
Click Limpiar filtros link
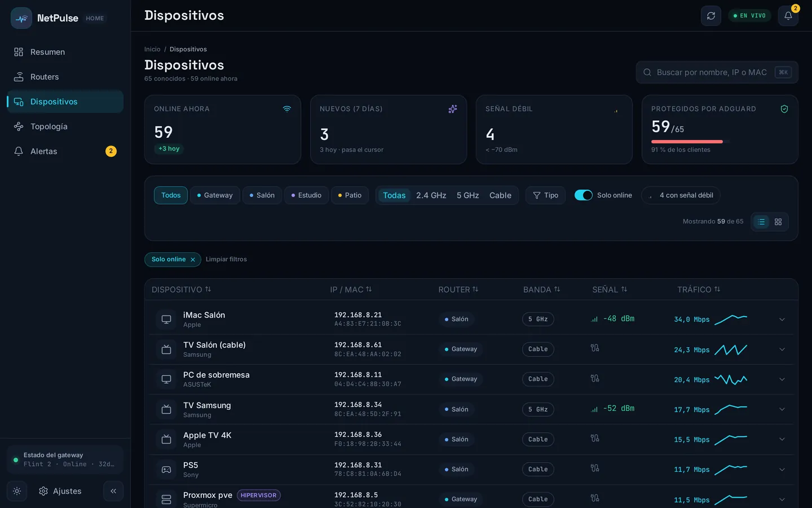coord(226,260)
